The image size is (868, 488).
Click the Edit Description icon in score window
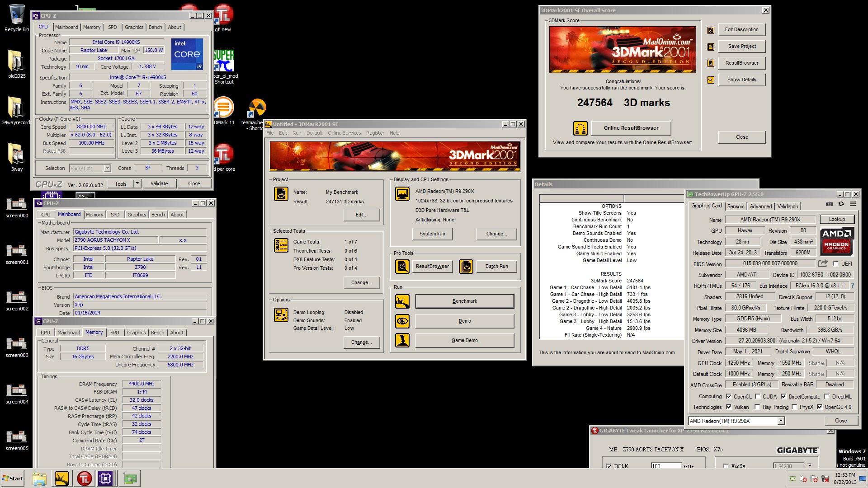(x=711, y=30)
